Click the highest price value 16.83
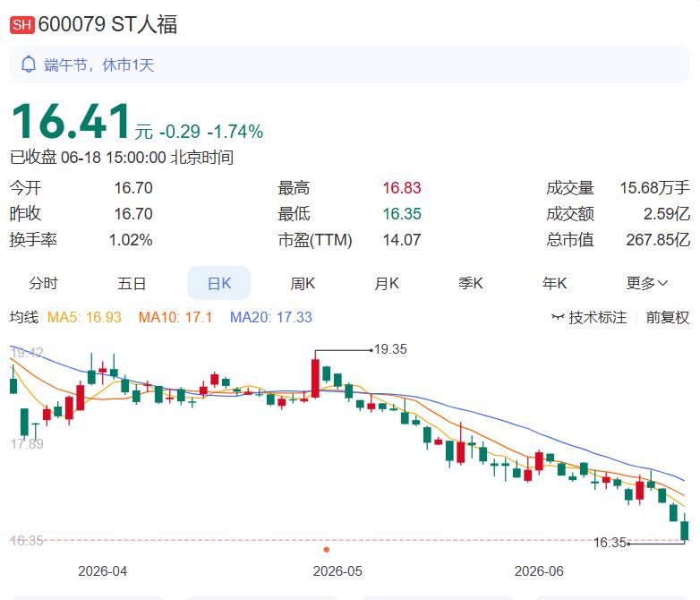 [402, 188]
